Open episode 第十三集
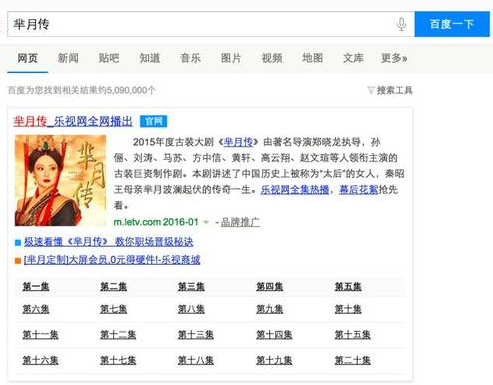Image resolution: width=493 pixels, height=385 pixels. (x=196, y=334)
